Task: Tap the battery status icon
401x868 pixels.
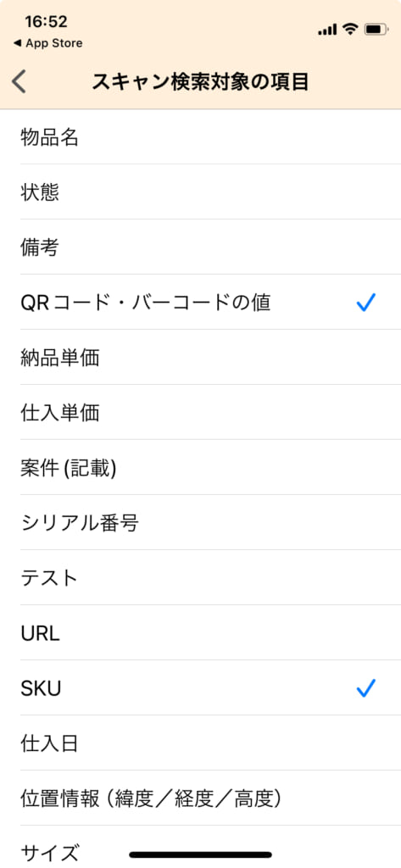Action: (376, 30)
